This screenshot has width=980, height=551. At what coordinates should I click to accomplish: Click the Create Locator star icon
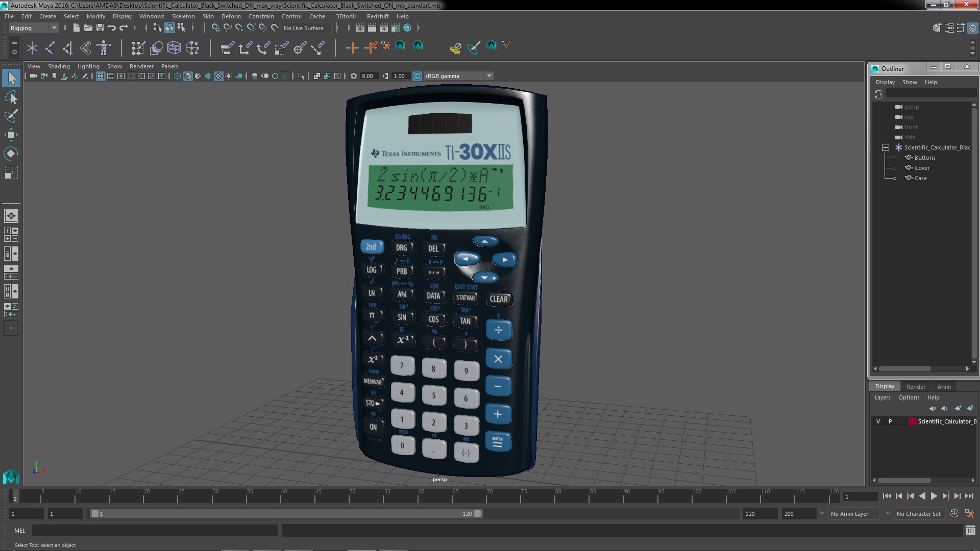(32, 48)
